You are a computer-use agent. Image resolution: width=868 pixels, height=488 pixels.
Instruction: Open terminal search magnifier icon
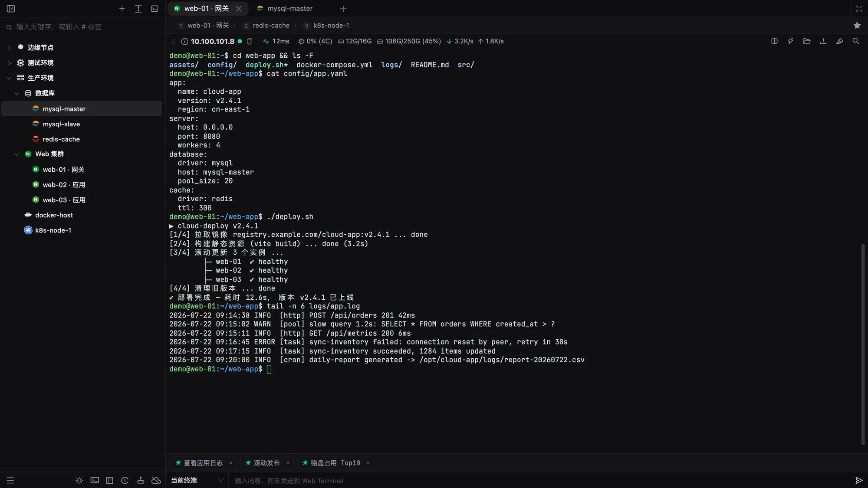click(x=855, y=41)
